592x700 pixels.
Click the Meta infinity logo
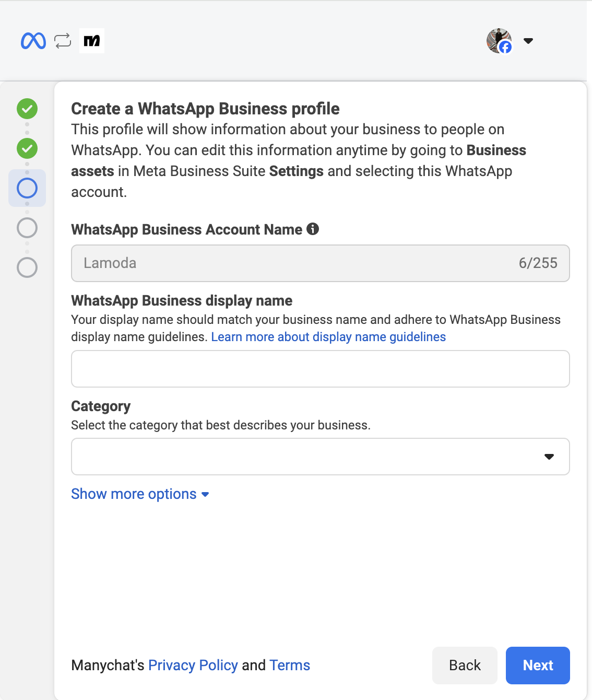click(33, 41)
